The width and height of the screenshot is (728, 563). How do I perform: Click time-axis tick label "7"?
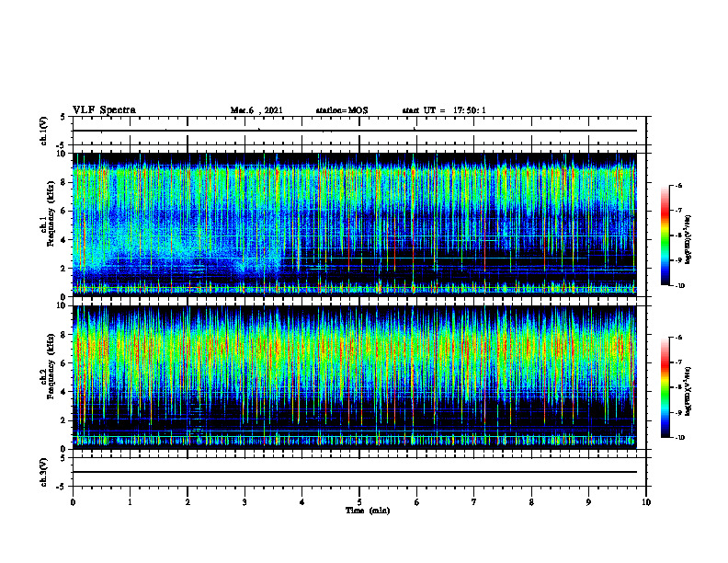point(474,502)
